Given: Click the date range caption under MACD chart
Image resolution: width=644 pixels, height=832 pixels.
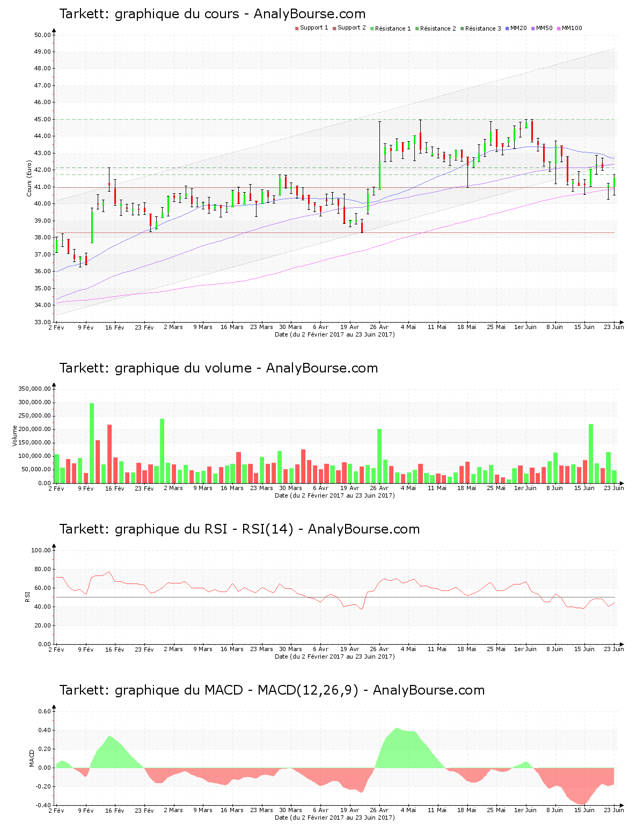Looking at the screenshot, I should [x=335, y=818].
